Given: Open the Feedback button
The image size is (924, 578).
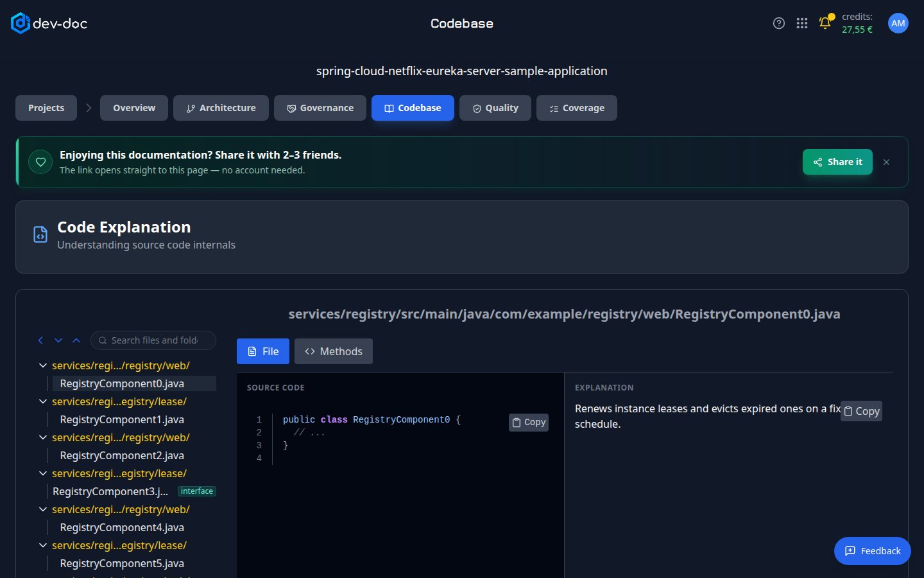Looking at the screenshot, I should tap(873, 551).
